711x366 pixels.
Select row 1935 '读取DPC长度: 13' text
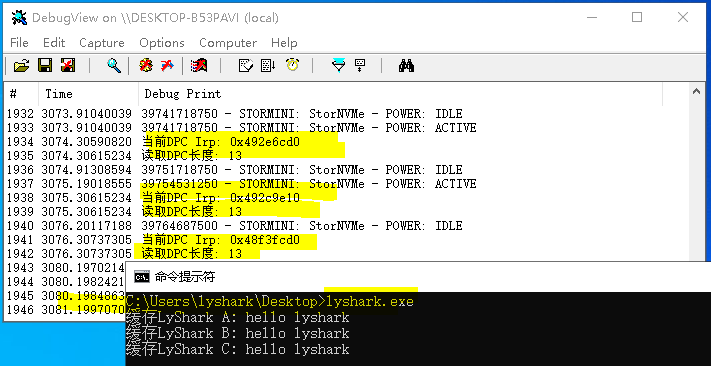tap(192, 156)
